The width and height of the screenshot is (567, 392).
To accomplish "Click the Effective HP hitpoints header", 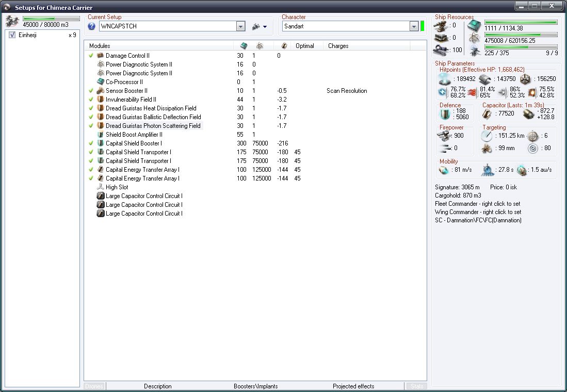I will pyautogui.click(x=482, y=70).
